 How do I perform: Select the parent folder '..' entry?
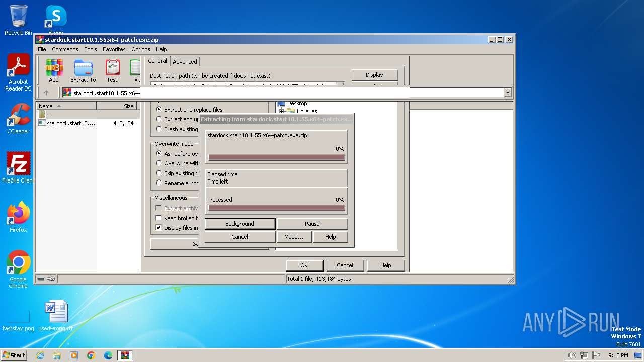[48, 114]
